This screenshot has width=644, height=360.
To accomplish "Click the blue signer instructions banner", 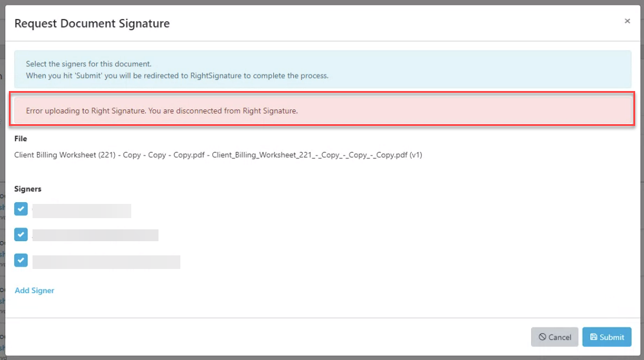I will click(322, 70).
